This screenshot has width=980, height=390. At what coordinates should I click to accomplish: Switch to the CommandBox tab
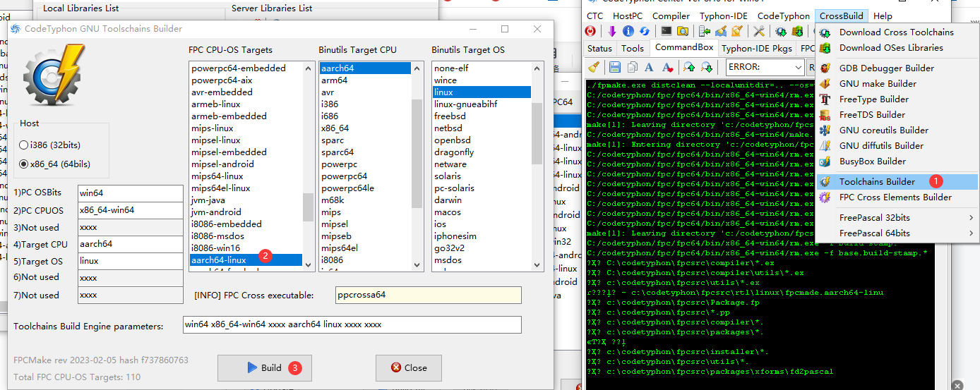tap(684, 47)
